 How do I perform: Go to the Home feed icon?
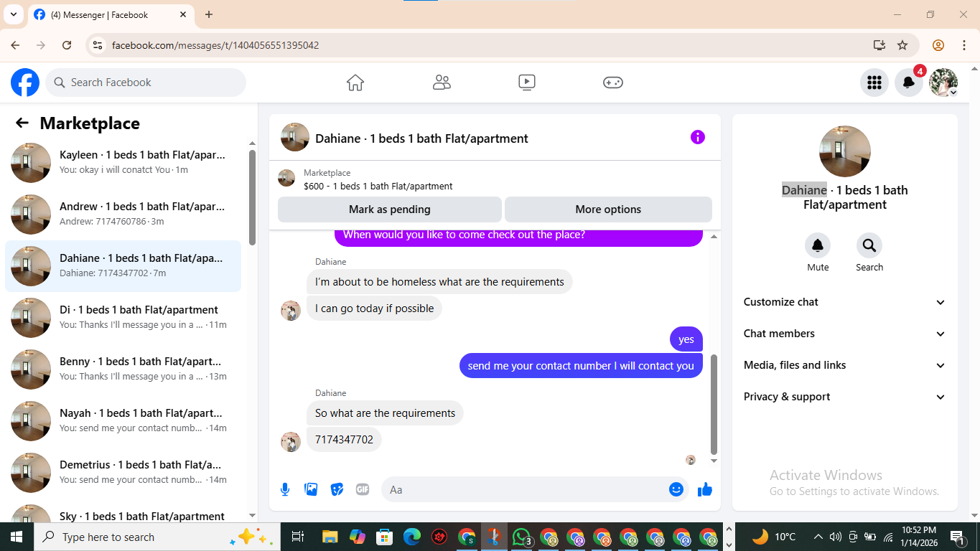(x=355, y=83)
